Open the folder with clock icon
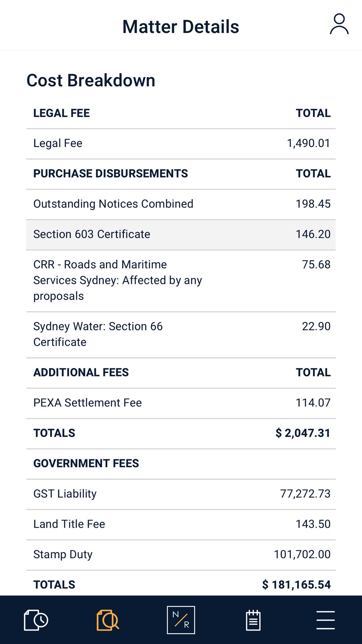362x644 pixels. coord(36,620)
